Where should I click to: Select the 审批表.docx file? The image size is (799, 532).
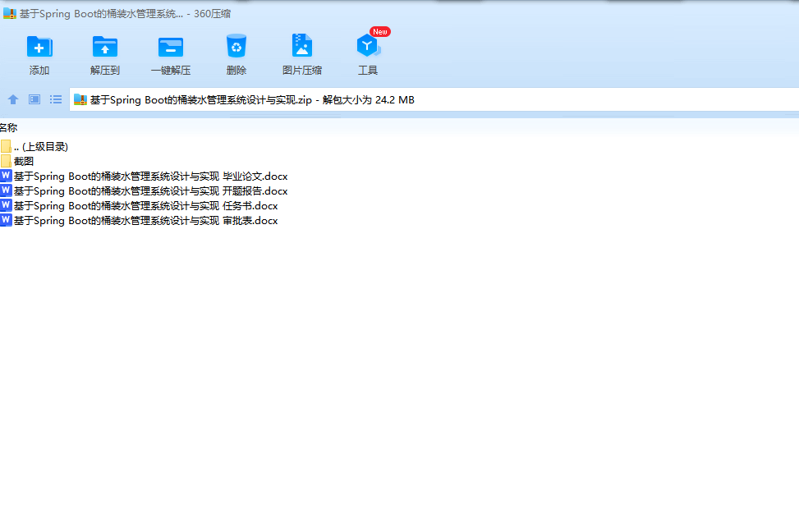139,221
